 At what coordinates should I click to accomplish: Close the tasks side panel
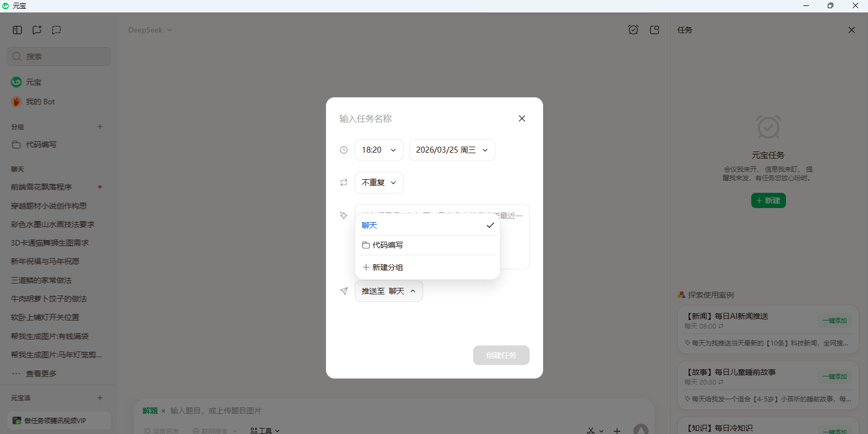tap(851, 30)
